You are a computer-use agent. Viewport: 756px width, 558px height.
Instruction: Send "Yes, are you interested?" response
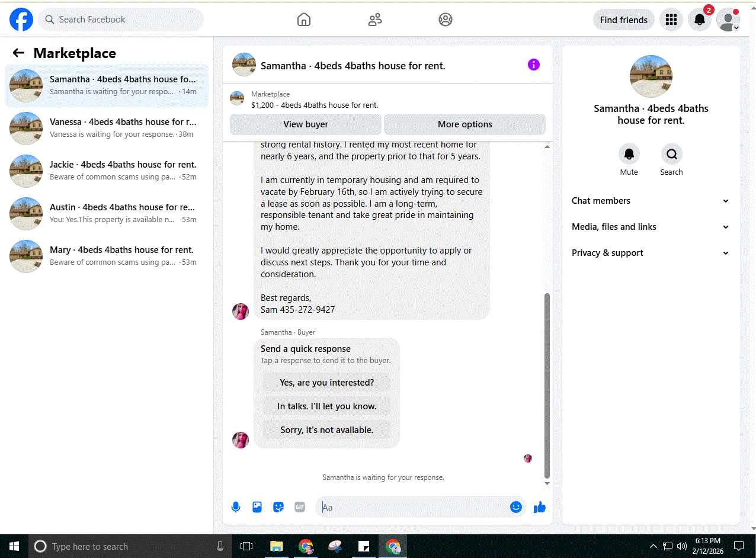point(326,383)
